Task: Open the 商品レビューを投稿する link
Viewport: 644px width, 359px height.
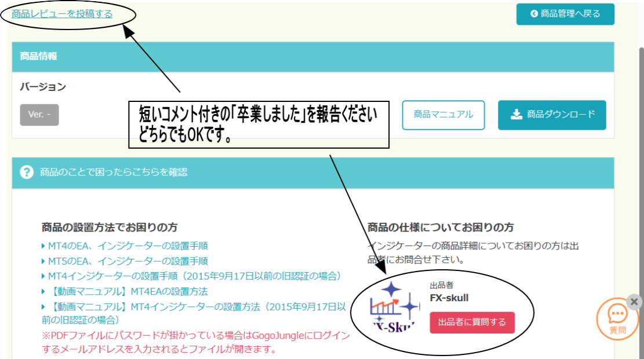Action: (x=62, y=13)
